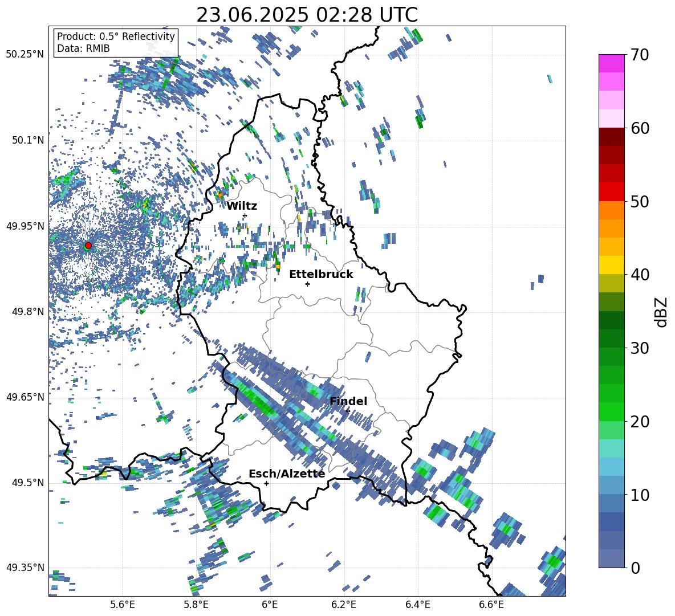Click the 6°E longitude label
675x616 pixels.
click(270, 605)
